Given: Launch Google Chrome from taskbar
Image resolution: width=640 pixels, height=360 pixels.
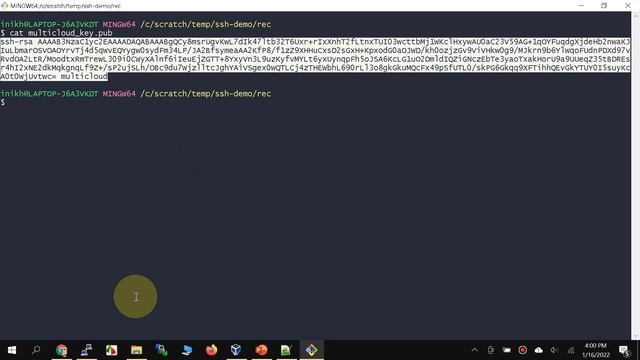Looking at the screenshot, I should click(62, 350).
